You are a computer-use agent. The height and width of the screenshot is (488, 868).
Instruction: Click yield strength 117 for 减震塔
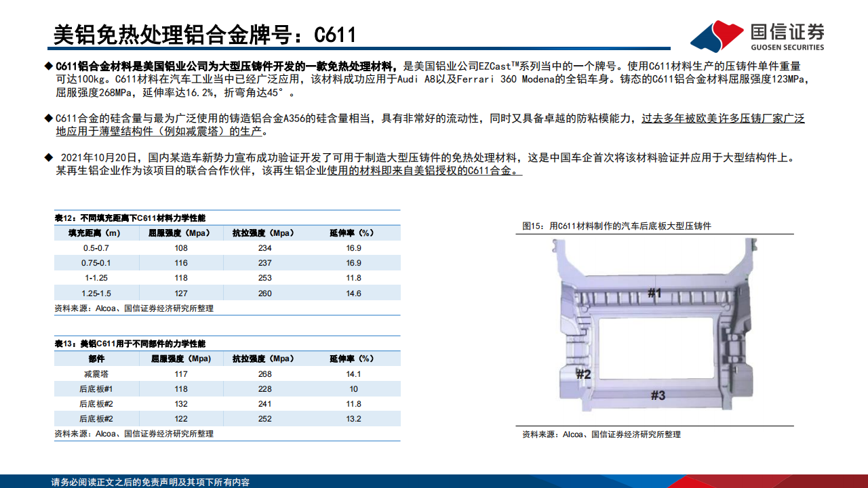coord(180,374)
